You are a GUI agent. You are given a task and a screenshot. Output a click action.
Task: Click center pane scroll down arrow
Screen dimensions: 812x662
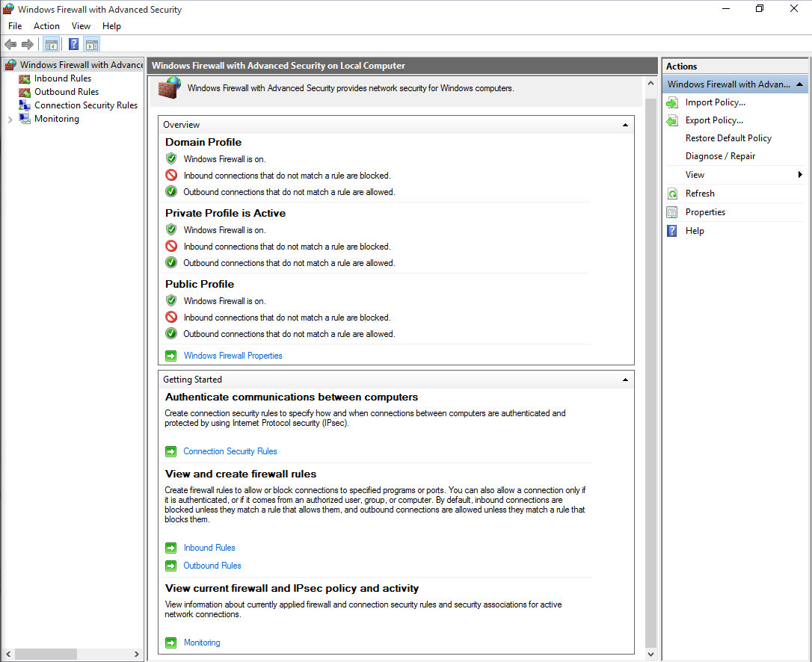pyautogui.click(x=651, y=655)
